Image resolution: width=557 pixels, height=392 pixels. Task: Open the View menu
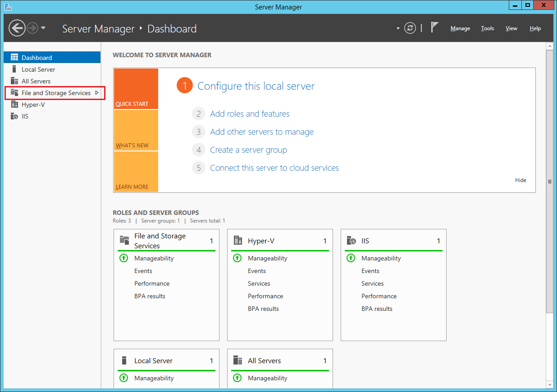tap(511, 28)
